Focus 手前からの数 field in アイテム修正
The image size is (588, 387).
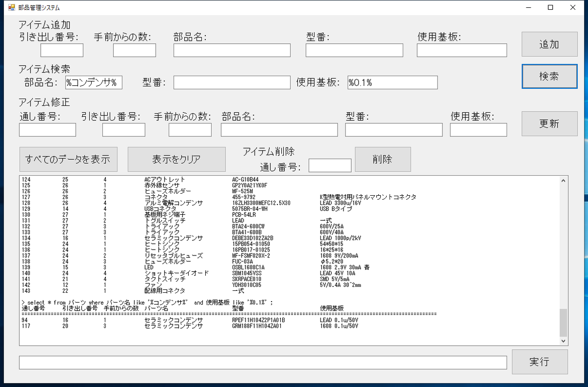(190, 130)
